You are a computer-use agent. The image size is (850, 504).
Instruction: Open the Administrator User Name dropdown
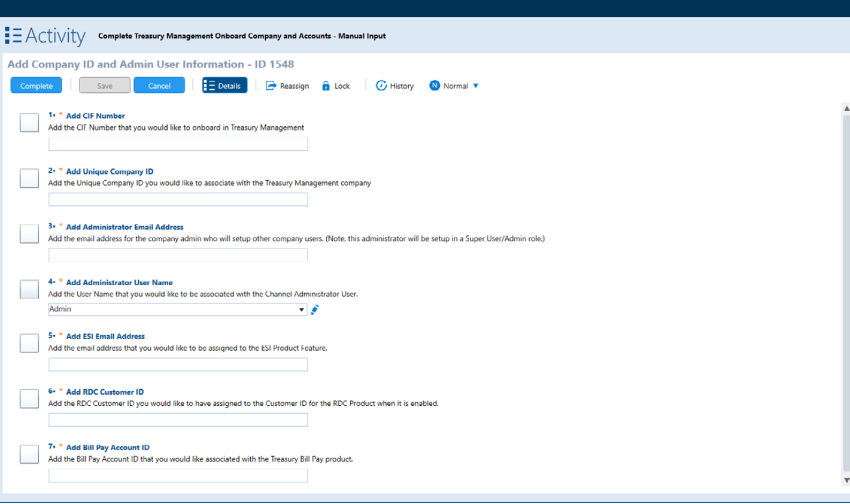pyautogui.click(x=301, y=309)
